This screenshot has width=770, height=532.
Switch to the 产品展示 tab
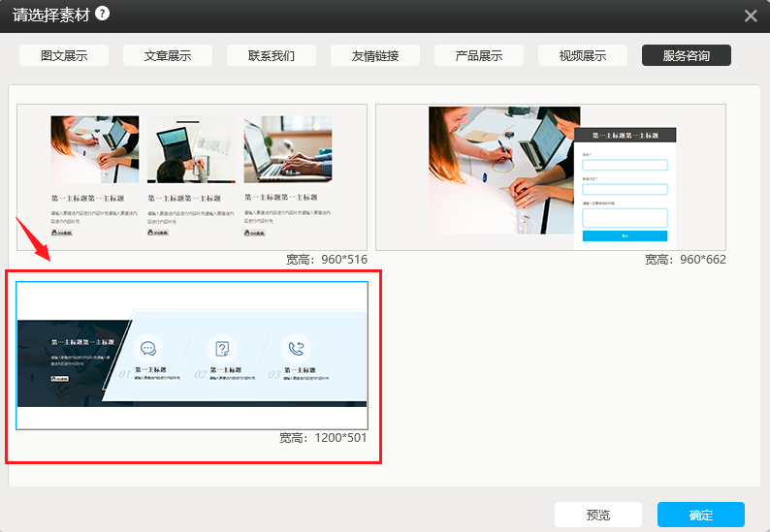pyautogui.click(x=479, y=55)
